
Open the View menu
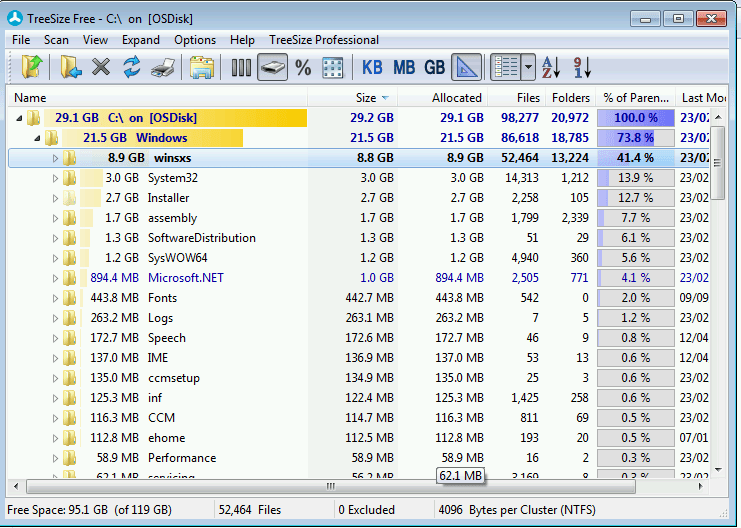point(95,40)
